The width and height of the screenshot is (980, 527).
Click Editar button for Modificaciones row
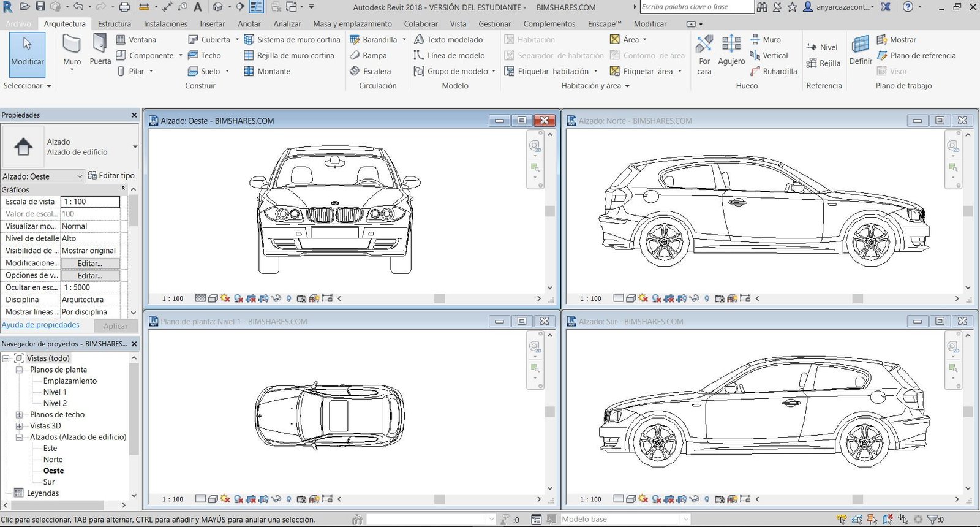(90, 263)
